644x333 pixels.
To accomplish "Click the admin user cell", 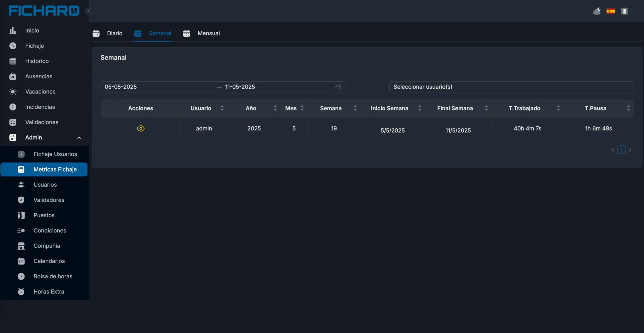I will 204,128.
